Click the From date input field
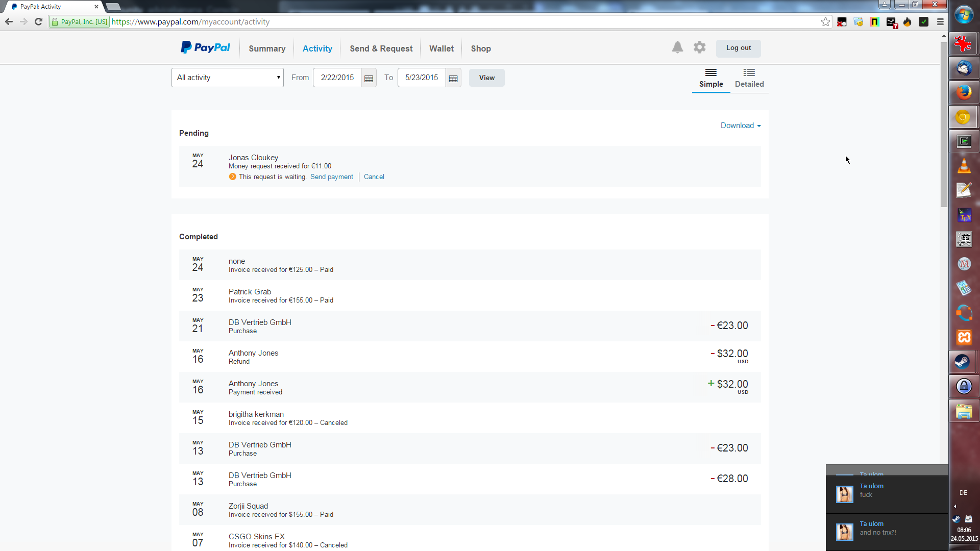Screen dimensions: 980x551 pyautogui.click(x=337, y=78)
